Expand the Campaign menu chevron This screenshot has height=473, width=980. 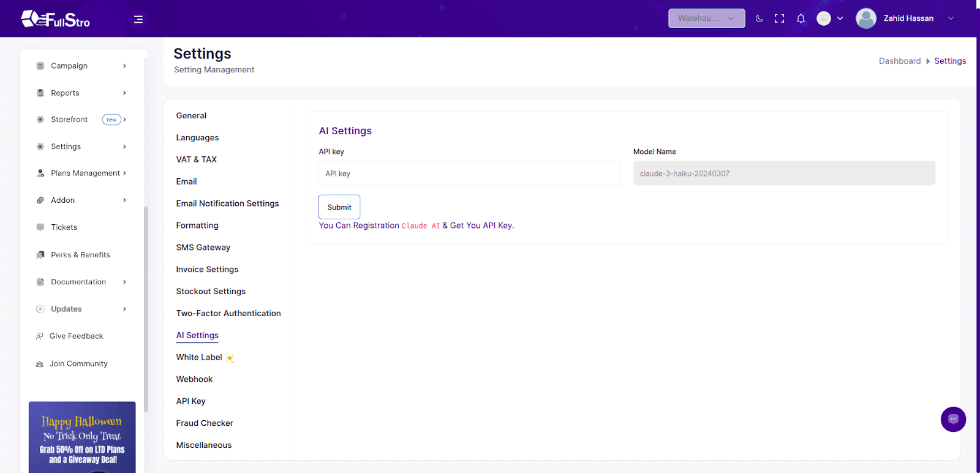click(124, 66)
